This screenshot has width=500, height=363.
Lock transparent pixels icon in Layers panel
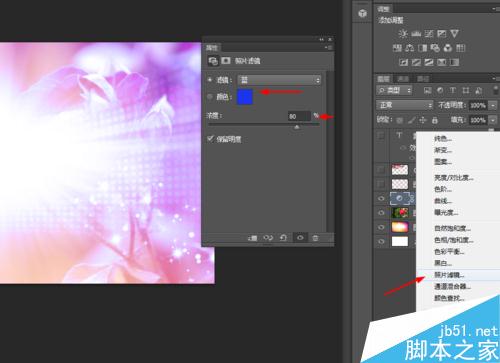pos(400,120)
